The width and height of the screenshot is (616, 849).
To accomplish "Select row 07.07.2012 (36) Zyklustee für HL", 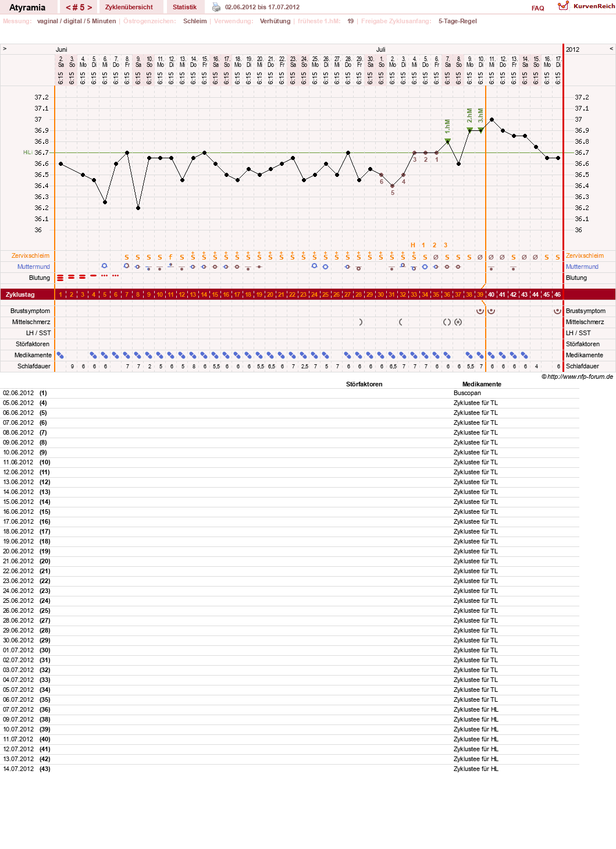I will click(x=290, y=709).
